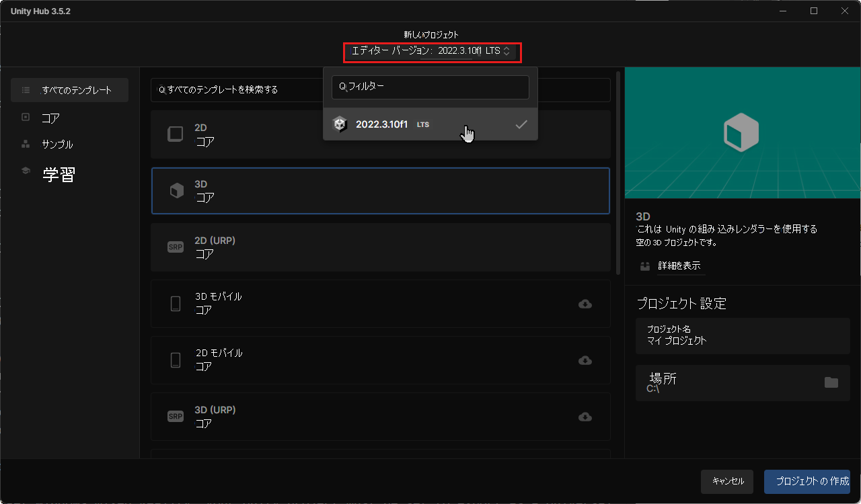Click the 3D コア cube template icon

pos(176,190)
